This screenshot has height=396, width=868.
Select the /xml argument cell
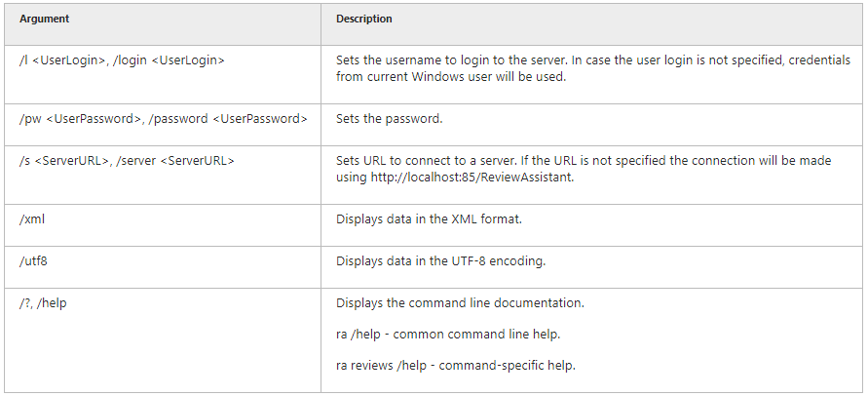[x=163, y=225]
